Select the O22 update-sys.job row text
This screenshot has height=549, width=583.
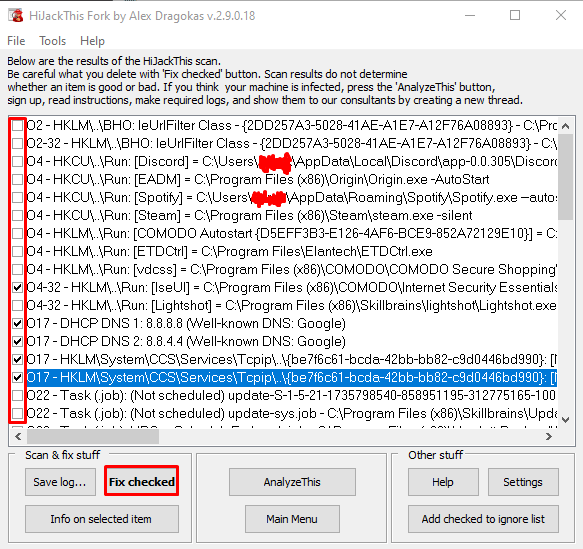point(292,413)
